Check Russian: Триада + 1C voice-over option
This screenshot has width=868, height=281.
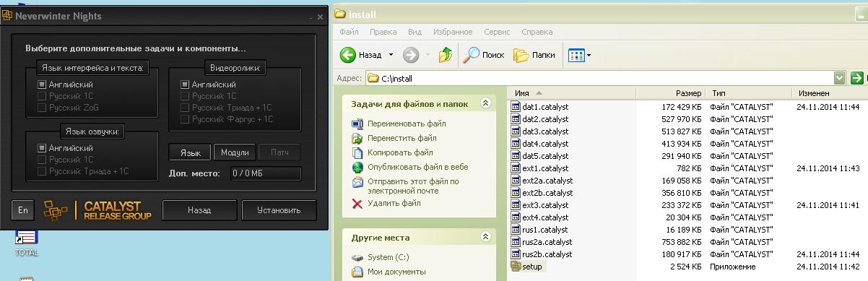point(42,171)
